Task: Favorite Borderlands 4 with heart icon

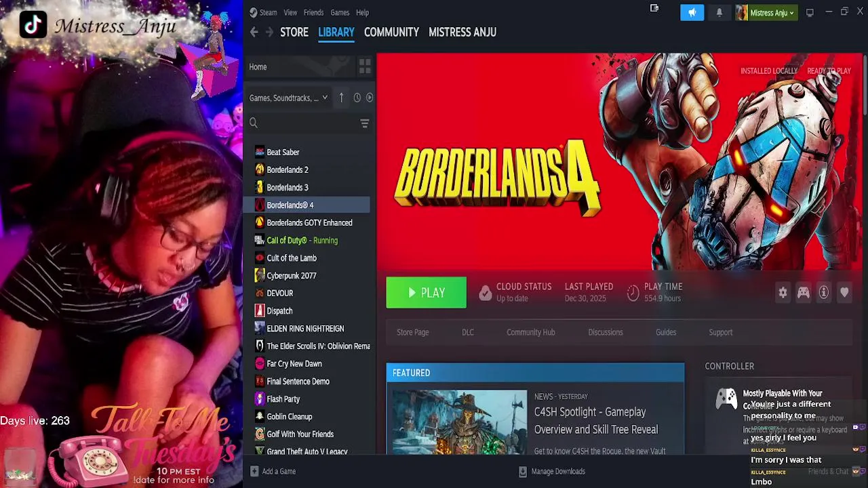Action: point(844,292)
